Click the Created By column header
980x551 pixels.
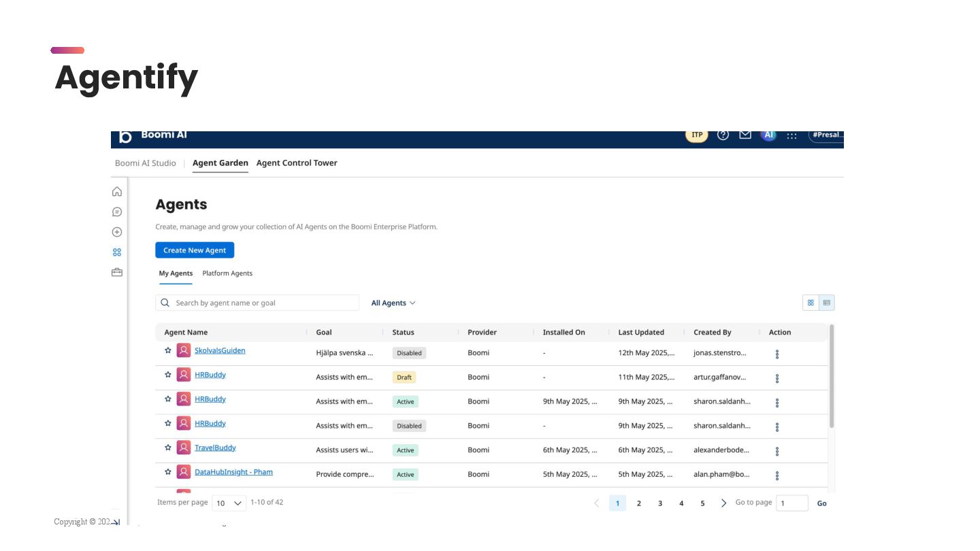click(713, 333)
